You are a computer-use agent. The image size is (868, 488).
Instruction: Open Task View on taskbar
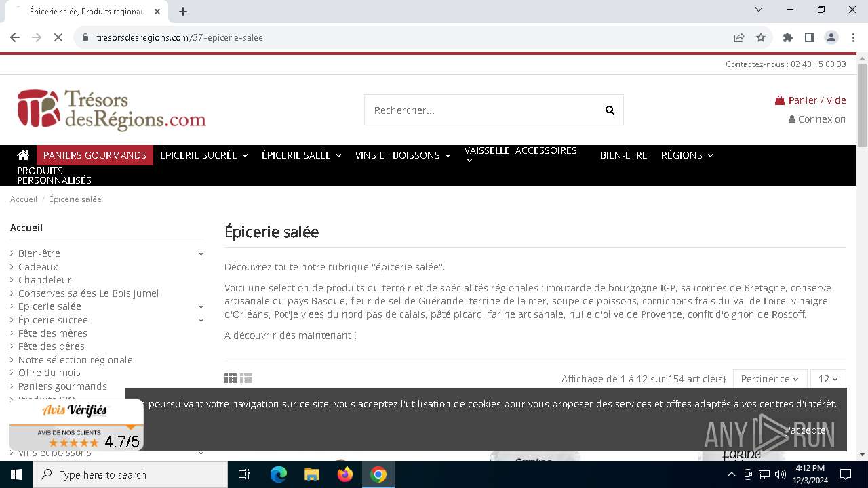tap(244, 474)
